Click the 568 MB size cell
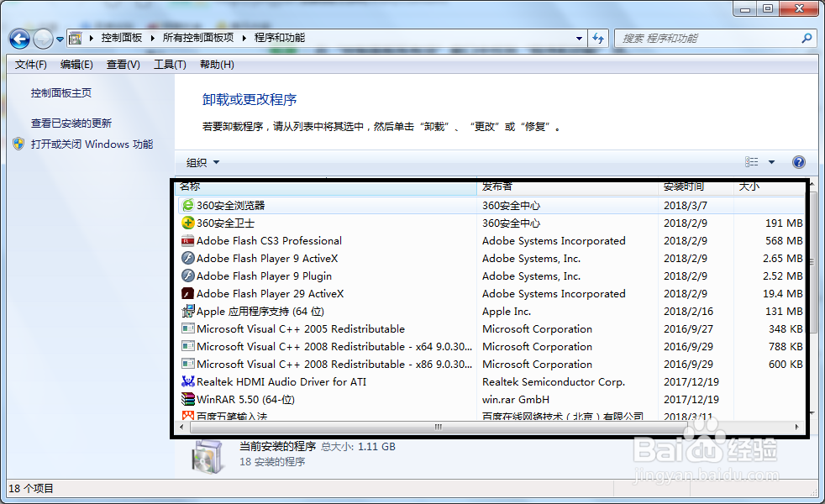 tap(784, 241)
